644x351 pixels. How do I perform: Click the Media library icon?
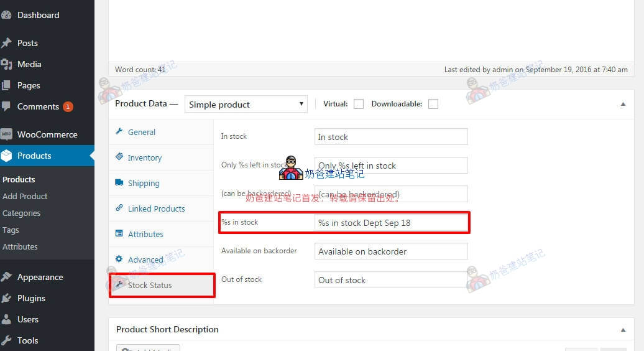point(6,64)
